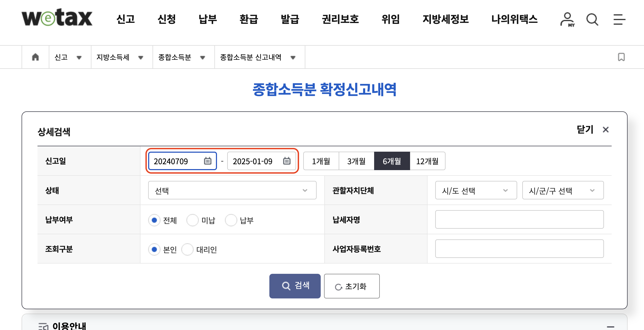Screen dimensions: 644x330
Task: Select the 대리인 radio button
Action: (187, 249)
